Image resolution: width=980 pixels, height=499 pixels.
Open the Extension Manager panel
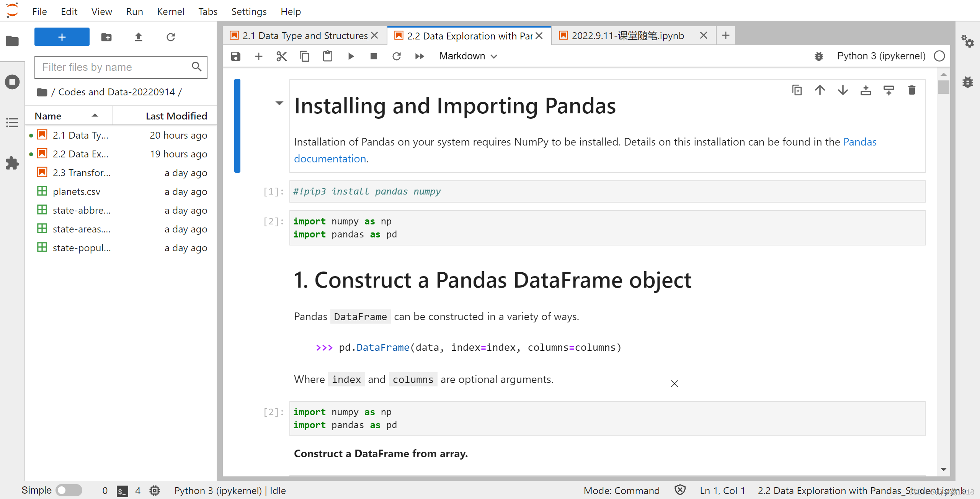(12, 163)
